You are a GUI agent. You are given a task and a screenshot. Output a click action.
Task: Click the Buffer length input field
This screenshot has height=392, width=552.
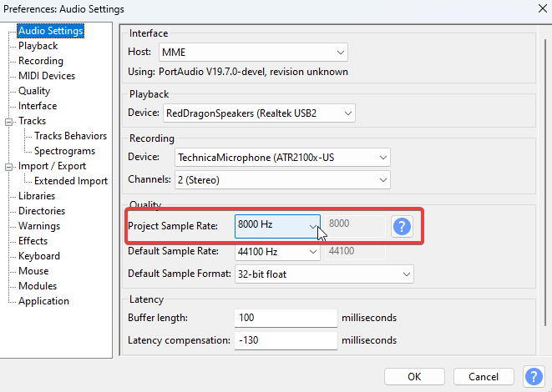pos(286,318)
